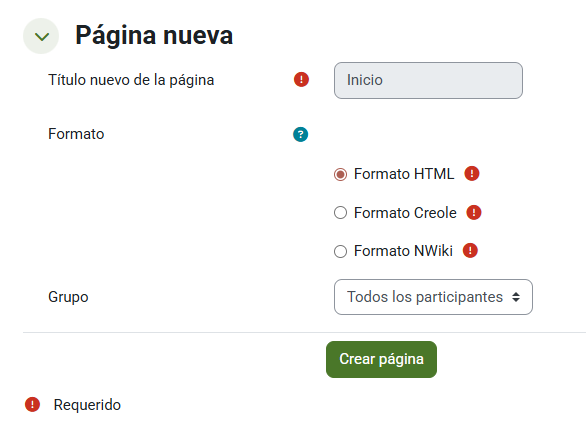Click the Formato Creole label text

[x=405, y=213]
